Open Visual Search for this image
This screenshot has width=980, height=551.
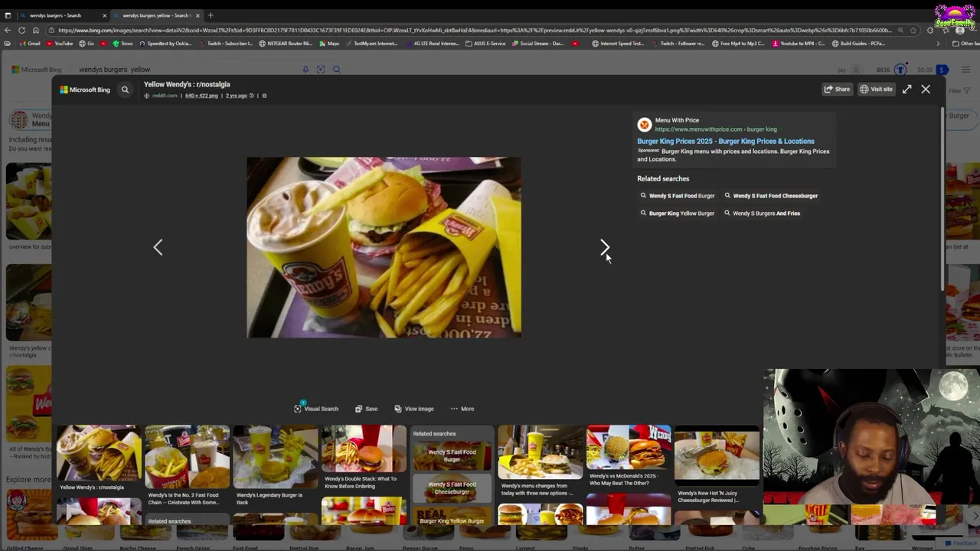[316, 409]
